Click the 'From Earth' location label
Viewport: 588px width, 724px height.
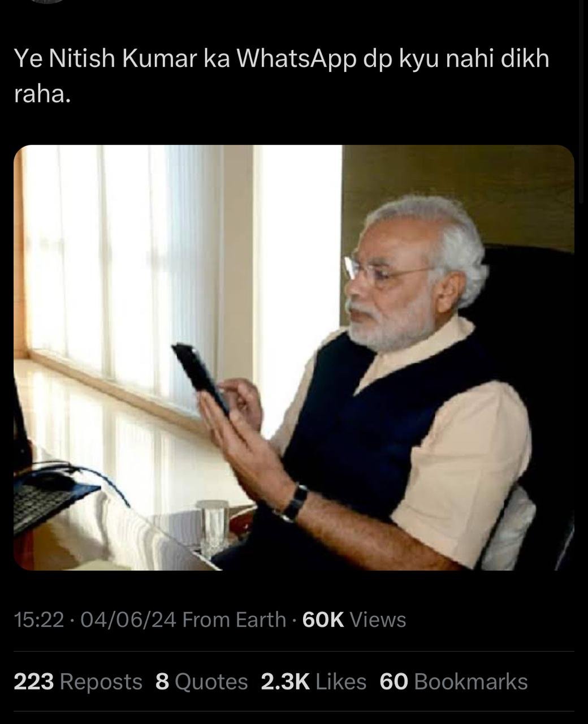235,620
